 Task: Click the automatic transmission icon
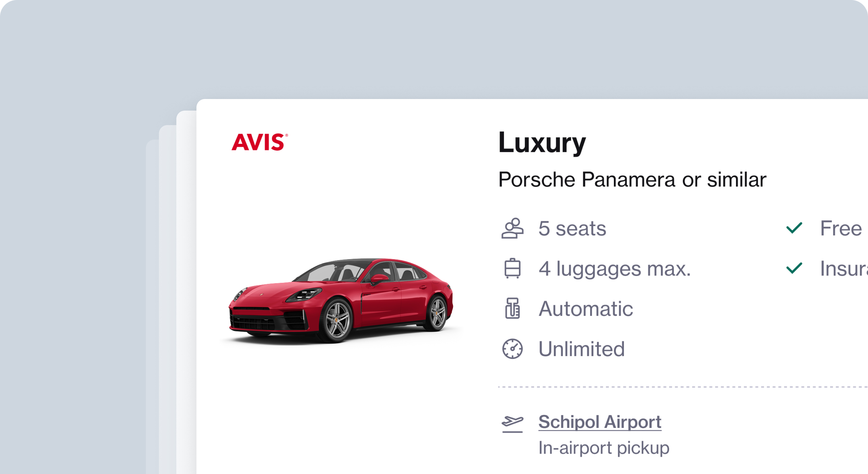(512, 308)
